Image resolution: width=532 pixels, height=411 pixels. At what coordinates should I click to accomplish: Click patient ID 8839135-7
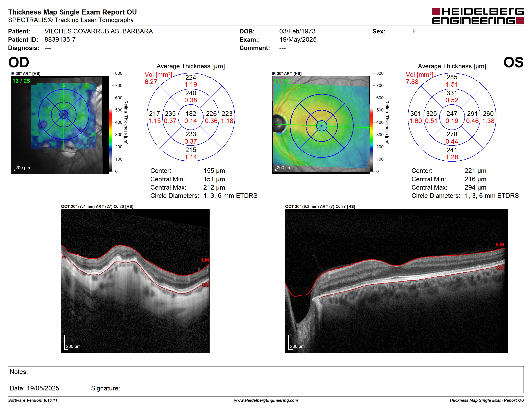pyautogui.click(x=60, y=40)
